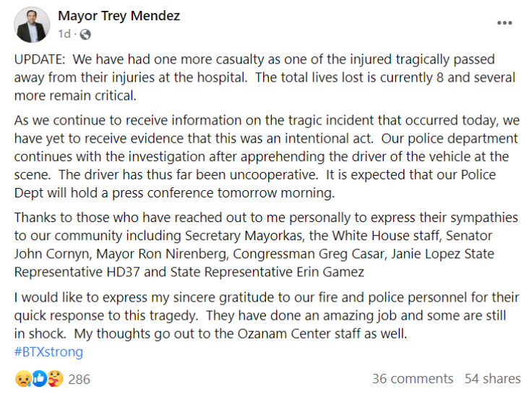The image size is (532, 397).
Task: Open the #BTXstrong hashtag link
Action: [48, 352]
